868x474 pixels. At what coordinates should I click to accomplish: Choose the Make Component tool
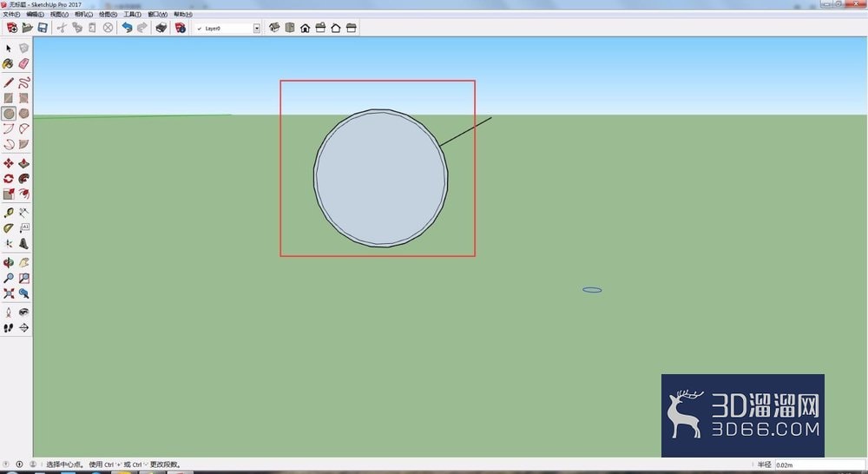click(23, 49)
